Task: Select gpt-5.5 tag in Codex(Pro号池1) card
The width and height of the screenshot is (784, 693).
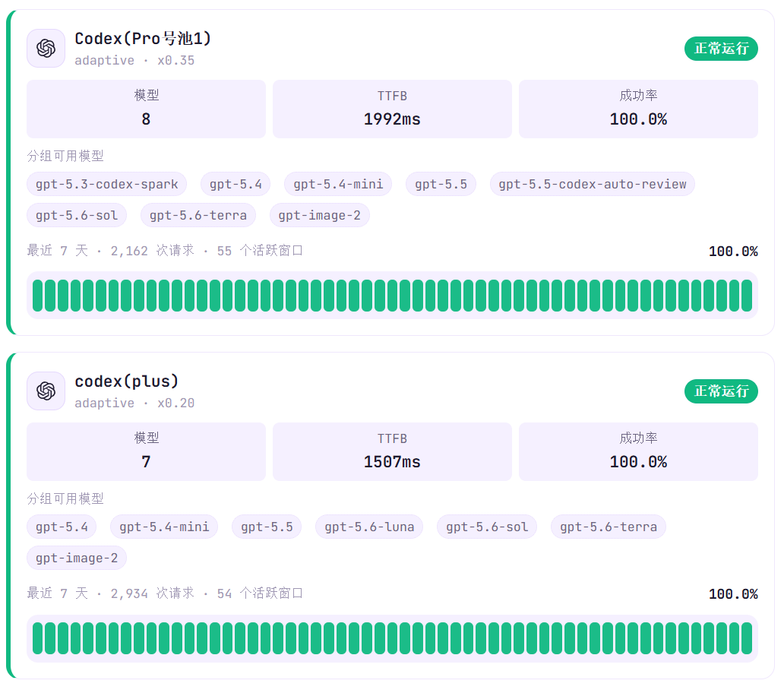Action: pos(441,184)
